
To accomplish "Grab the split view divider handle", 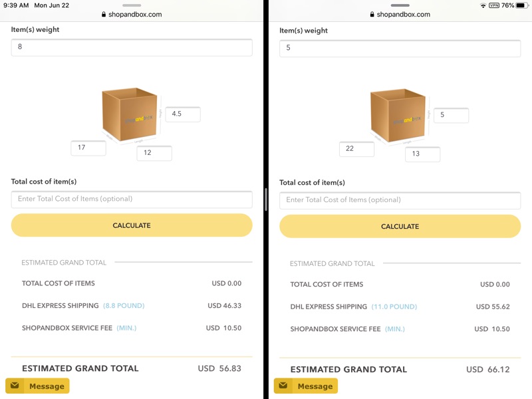I will click(265, 199).
